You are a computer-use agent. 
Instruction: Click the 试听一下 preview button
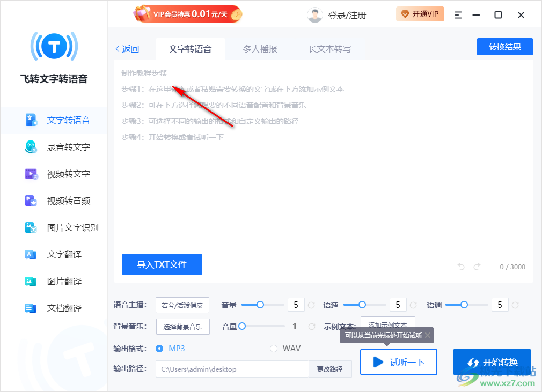coord(399,362)
